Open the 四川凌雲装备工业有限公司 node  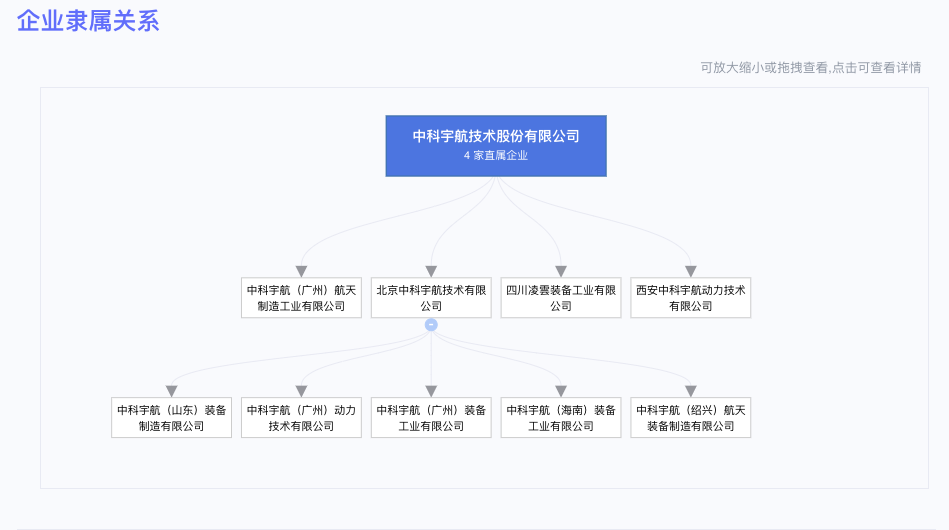(561, 298)
